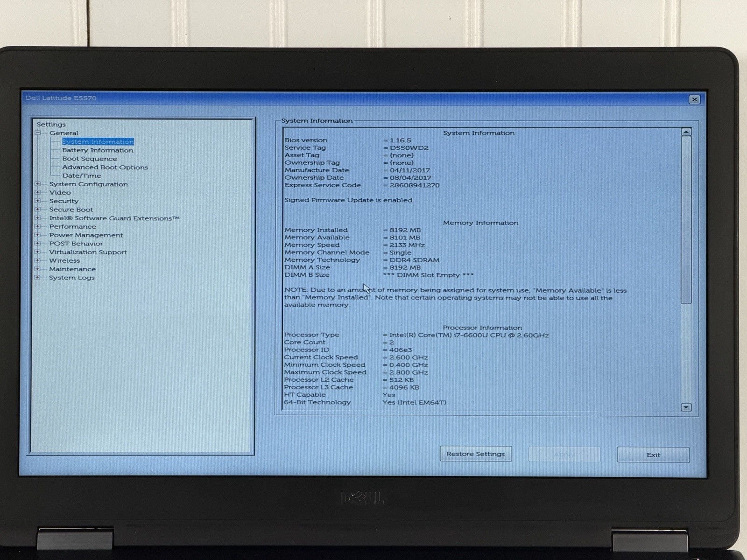
Task: Click Processor L2 Cache value 512 KB
Action: click(401, 380)
